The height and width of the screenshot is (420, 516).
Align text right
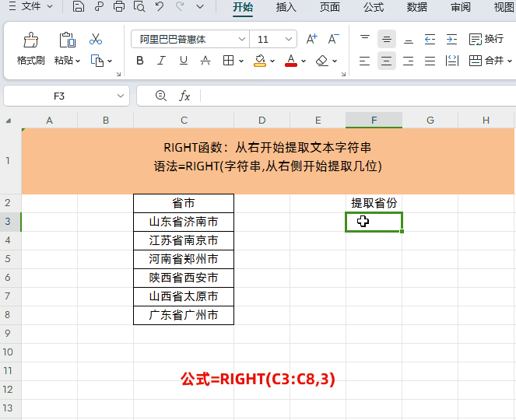(x=409, y=61)
